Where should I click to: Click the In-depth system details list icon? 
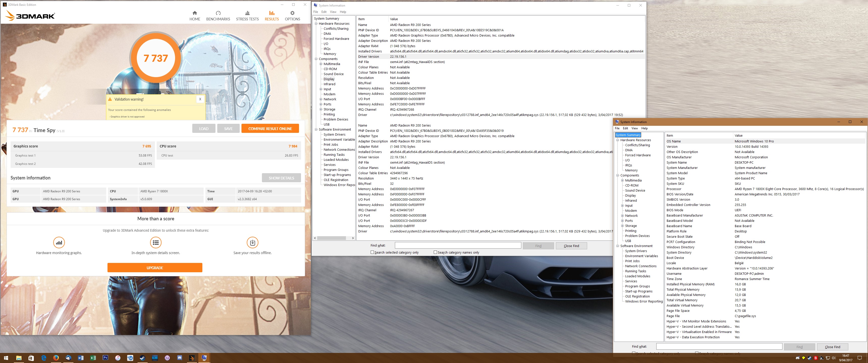click(x=156, y=243)
